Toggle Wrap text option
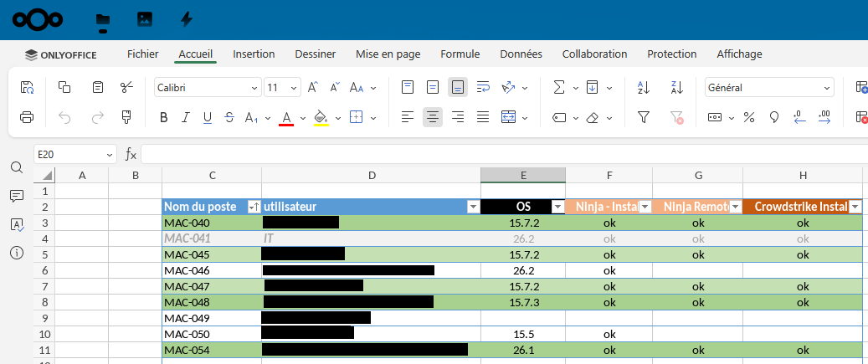This screenshot has width=868, height=364. [x=483, y=87]
